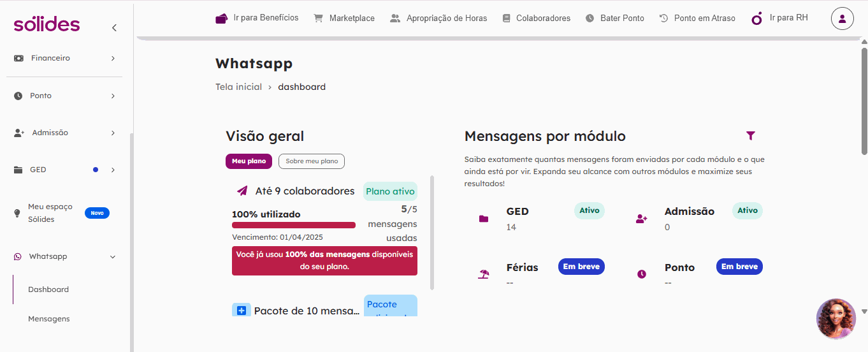Click the Whatsapp icon in sidebar
The image size is (868, 352).
[18, 256]
